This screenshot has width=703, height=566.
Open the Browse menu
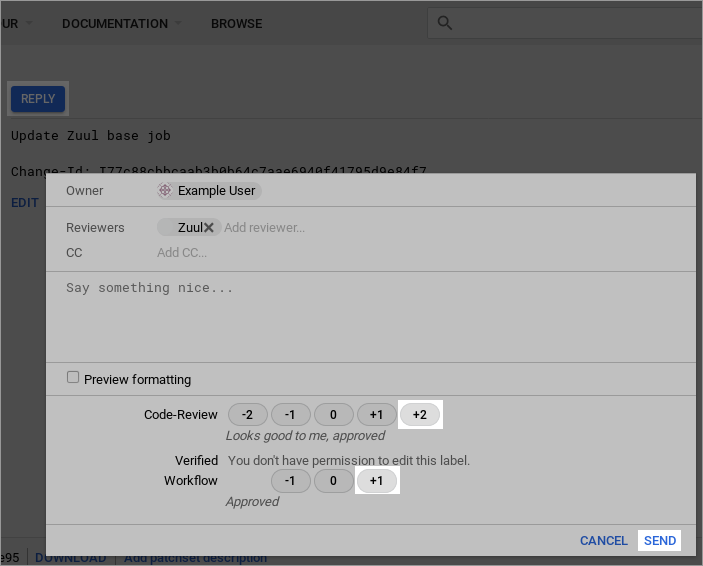coord(236,23)
